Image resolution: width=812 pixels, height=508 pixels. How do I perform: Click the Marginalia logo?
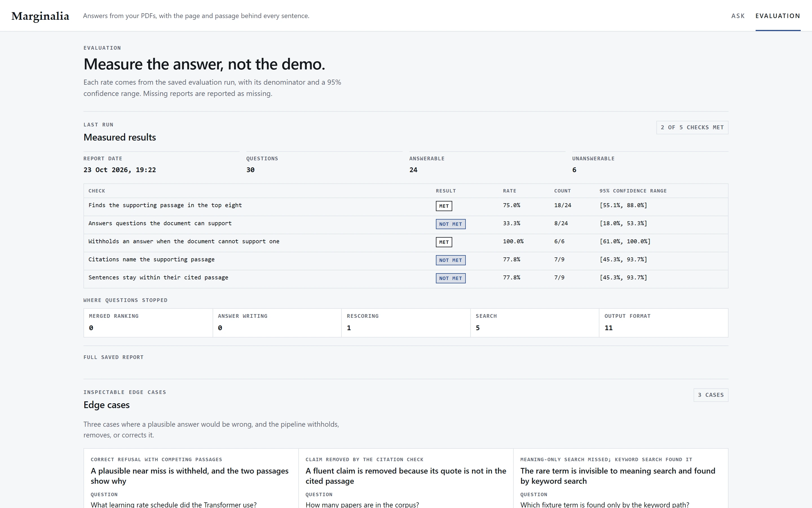(40, 16)
